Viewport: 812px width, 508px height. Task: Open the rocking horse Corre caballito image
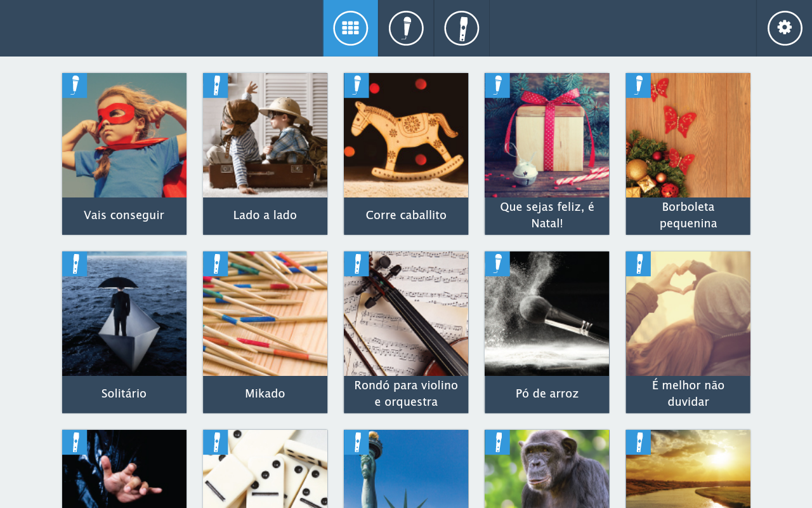[406, 135]
